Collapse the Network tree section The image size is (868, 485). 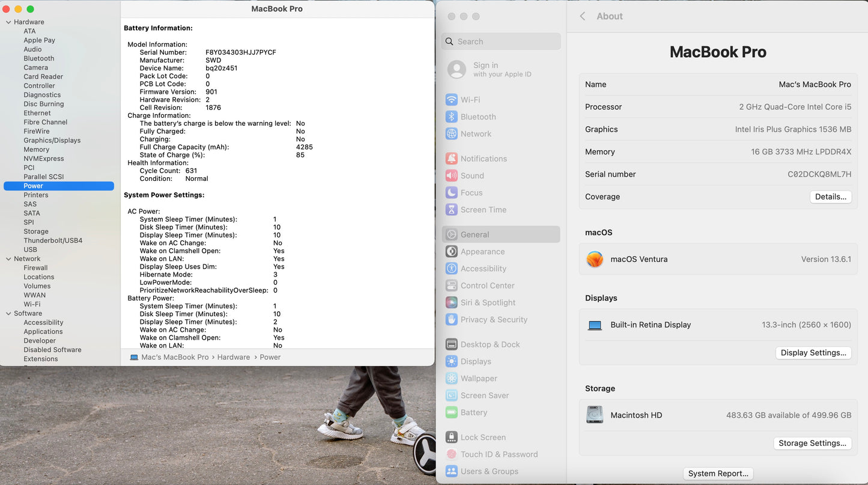click(x=8, y=259)
